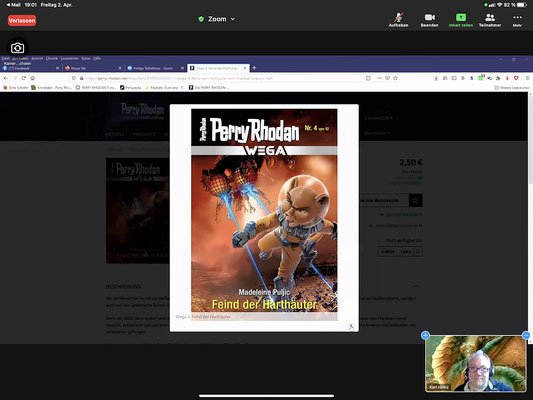This screenshot has width=533, height=400.
Task: Close the Wega 4 browser tab
Action: click(x=245, y=68)
